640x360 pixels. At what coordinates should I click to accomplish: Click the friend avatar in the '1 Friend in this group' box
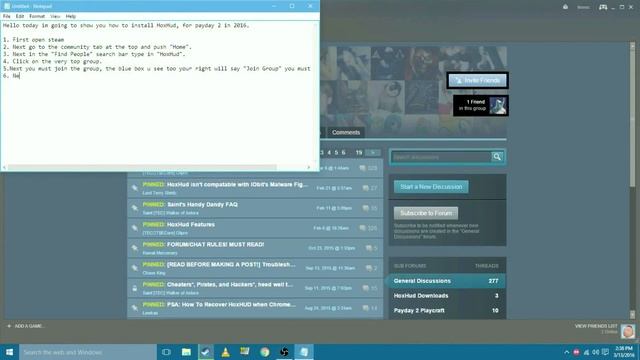[498, 106]
